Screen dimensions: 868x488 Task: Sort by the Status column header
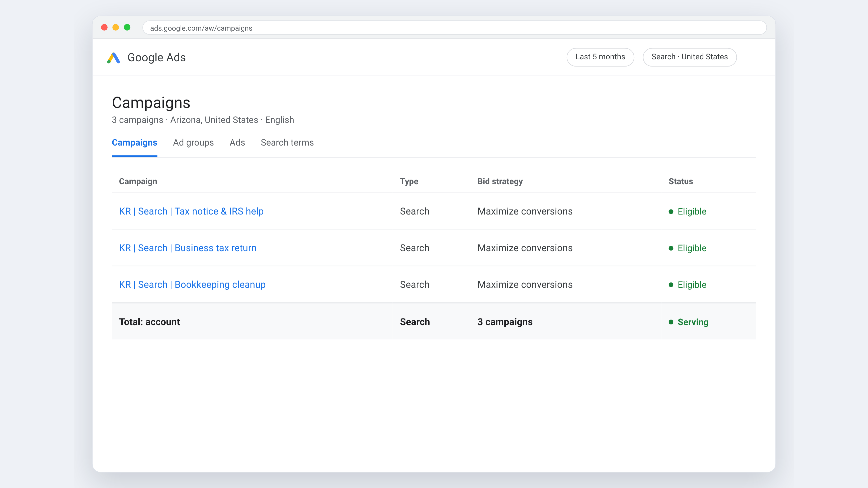[681, 181]
